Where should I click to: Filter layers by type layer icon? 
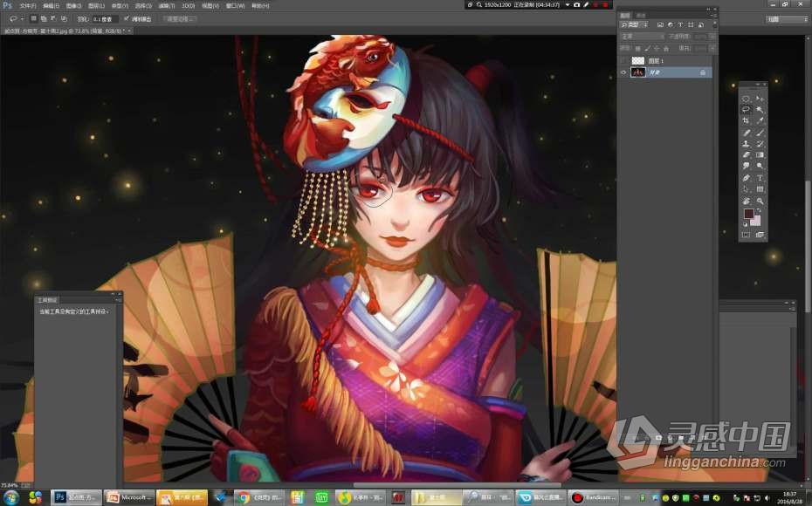680,24
